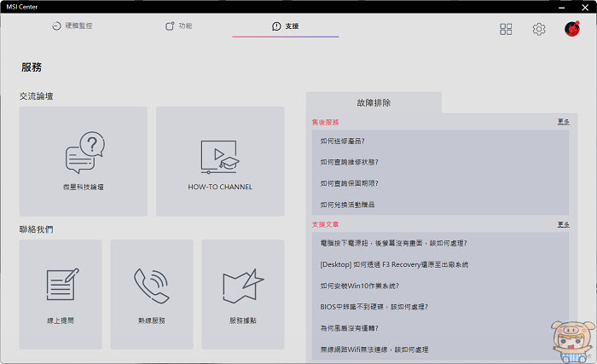Click the 服務據點 label
This screenshot has width=597, height=364.
(x=243, y=321)
